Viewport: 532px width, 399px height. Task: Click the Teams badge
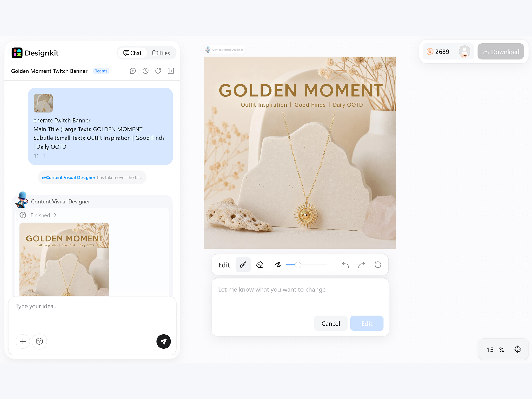click(101, 71)
